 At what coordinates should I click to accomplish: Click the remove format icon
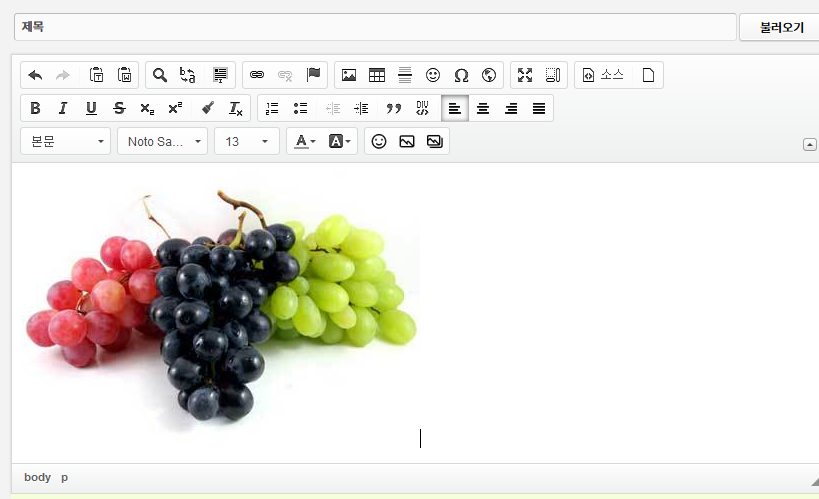point(236,108)
